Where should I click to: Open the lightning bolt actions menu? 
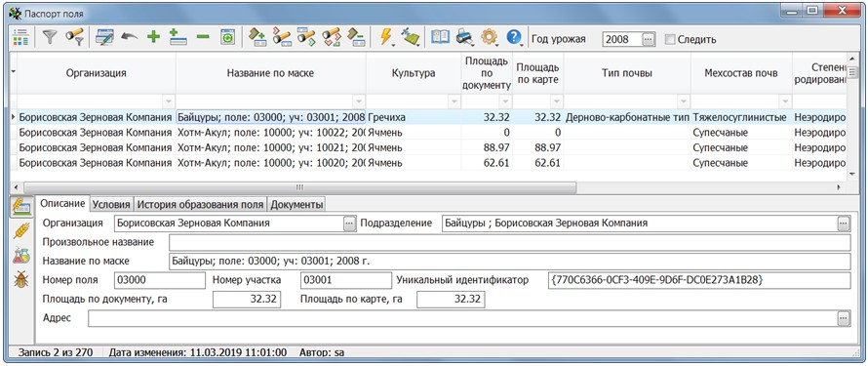(386, 38)
